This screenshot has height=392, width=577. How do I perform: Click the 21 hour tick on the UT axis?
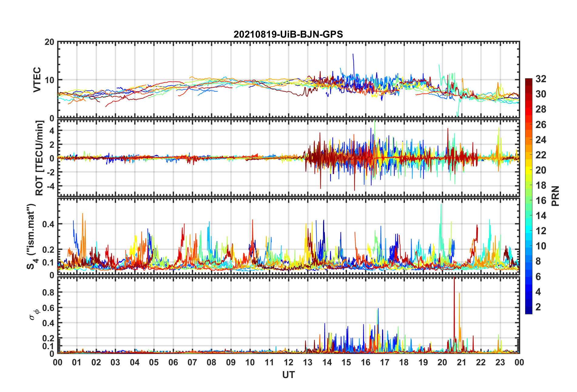(462, 362)
